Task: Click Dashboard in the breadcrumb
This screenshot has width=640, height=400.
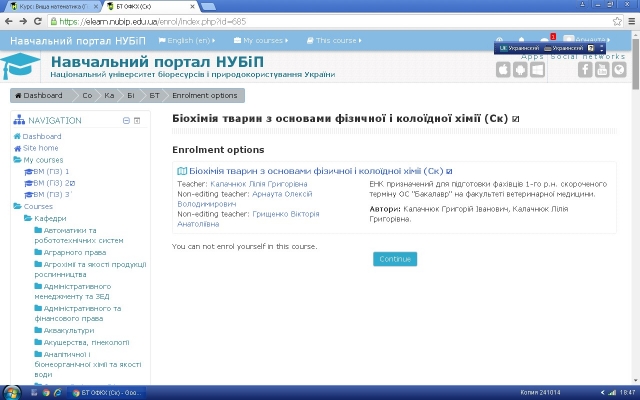Action: tap(39, 96)
